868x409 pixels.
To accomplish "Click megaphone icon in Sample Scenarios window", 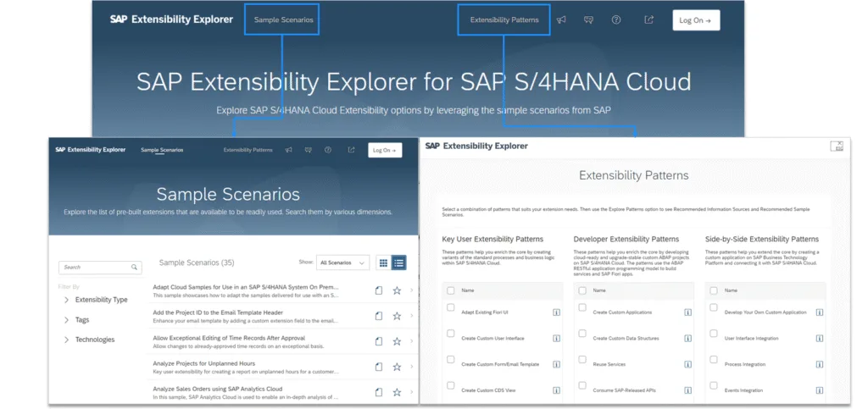I will click(288, 150).
